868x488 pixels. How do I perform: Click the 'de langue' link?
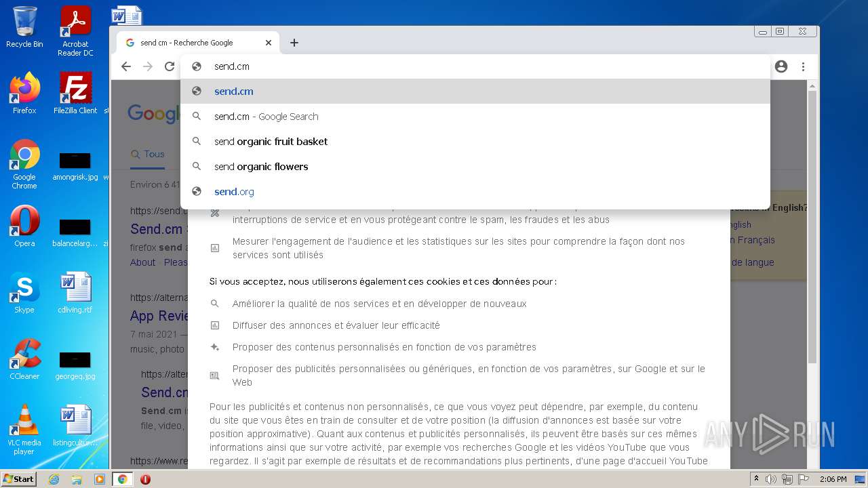point(753,262)
